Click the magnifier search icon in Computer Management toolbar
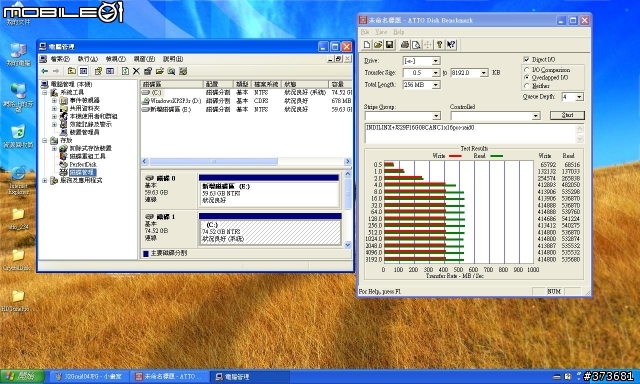This screenshot has width=640, height=384. click(x=171, y=71)
